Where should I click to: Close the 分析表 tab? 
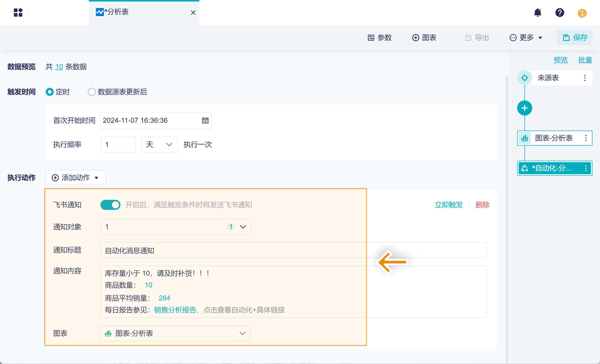(193, 13)
